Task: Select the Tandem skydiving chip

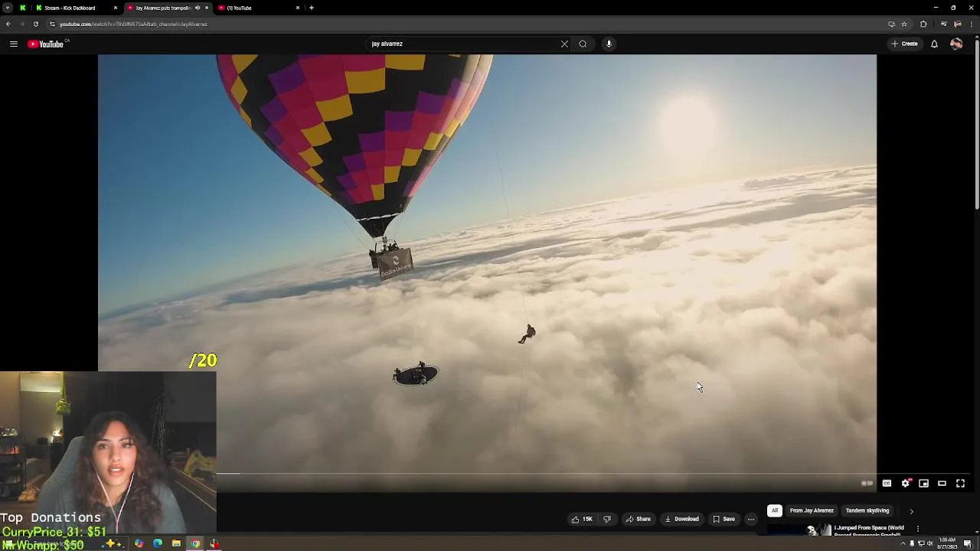Action: [x=867, y=510]
